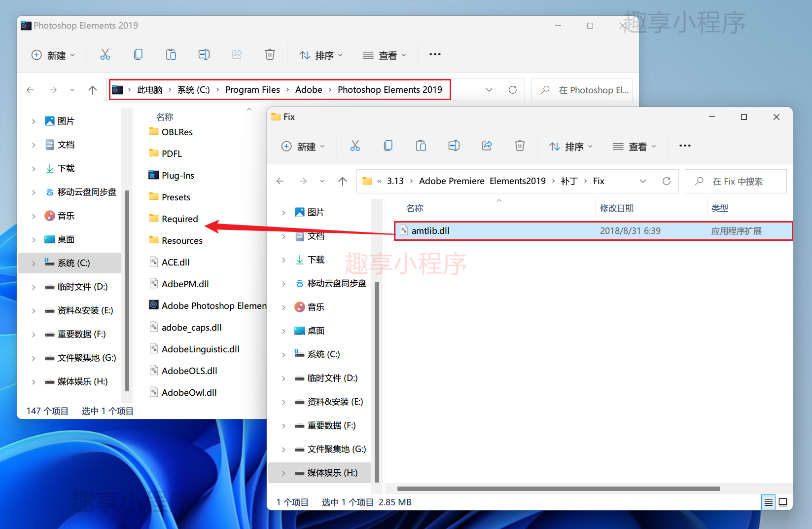Click Share icon in Fix window toolbar
The image size is (812, 529).
click(487, 146)
